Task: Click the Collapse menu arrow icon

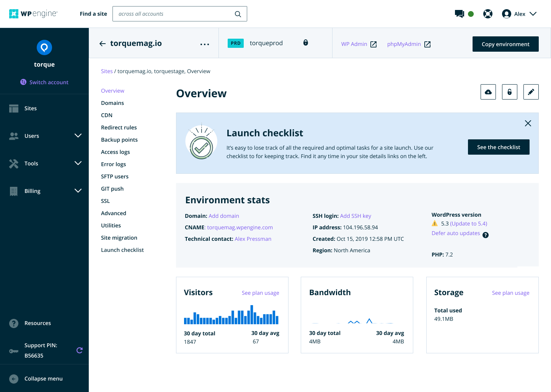Action: tap(14, 379)
